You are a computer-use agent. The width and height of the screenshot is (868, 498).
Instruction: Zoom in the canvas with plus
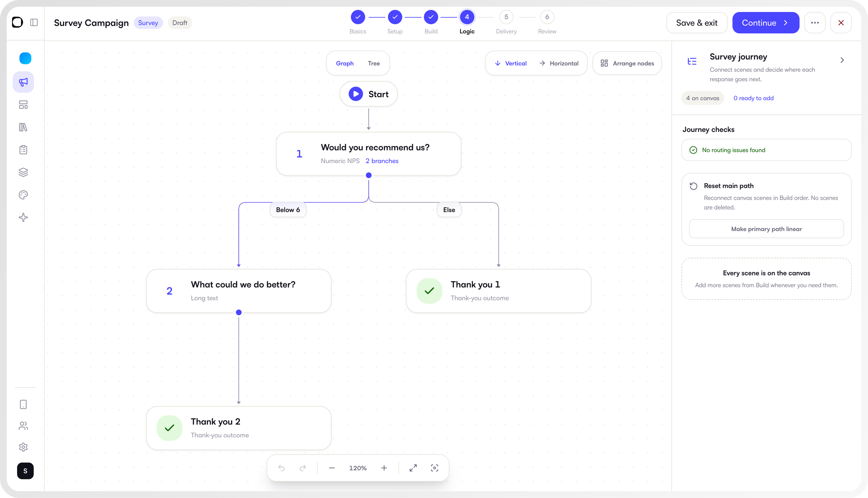pos(384,468)
